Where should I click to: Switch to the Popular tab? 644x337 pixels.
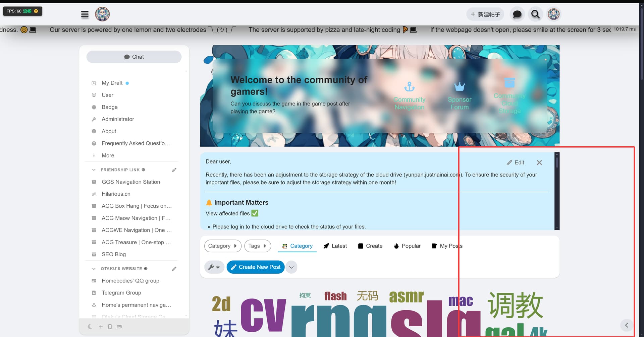coord(407,246)
